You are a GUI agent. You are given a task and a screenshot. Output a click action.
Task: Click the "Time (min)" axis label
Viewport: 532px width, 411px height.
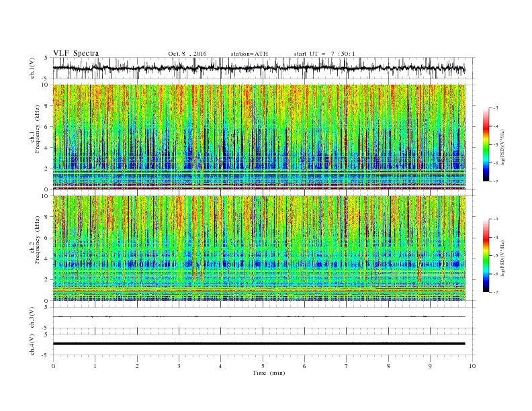coord(269,373)
